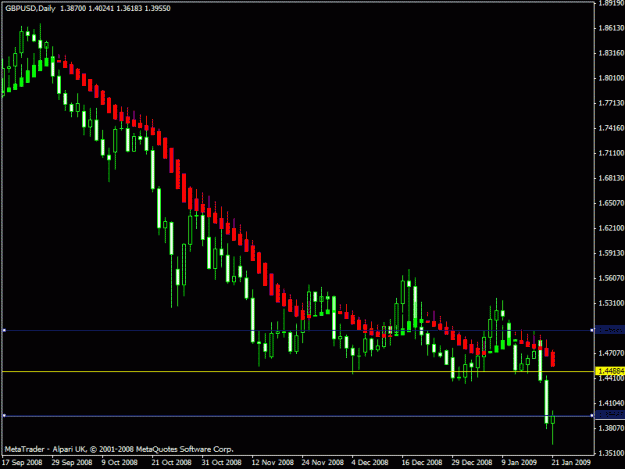Click the 1.47070 price axis label
The image size is (625, 469).
click(611, 353)
